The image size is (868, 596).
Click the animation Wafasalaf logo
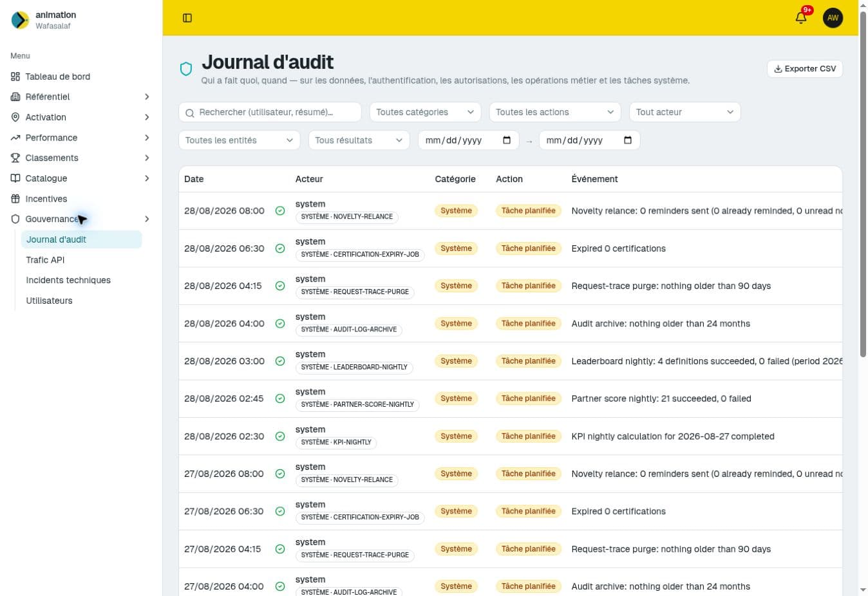click(20, 20)
